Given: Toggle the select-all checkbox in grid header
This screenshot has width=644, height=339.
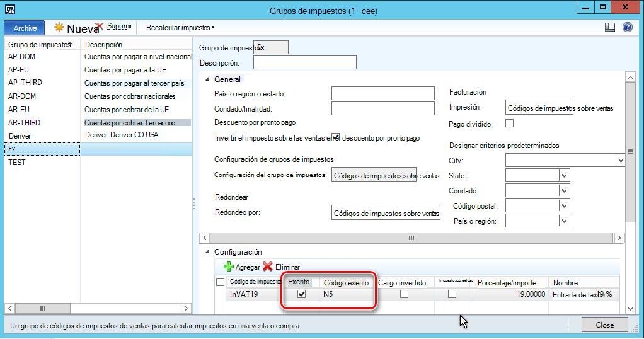Looking at the screenshot, I should (x=220, y=282).
